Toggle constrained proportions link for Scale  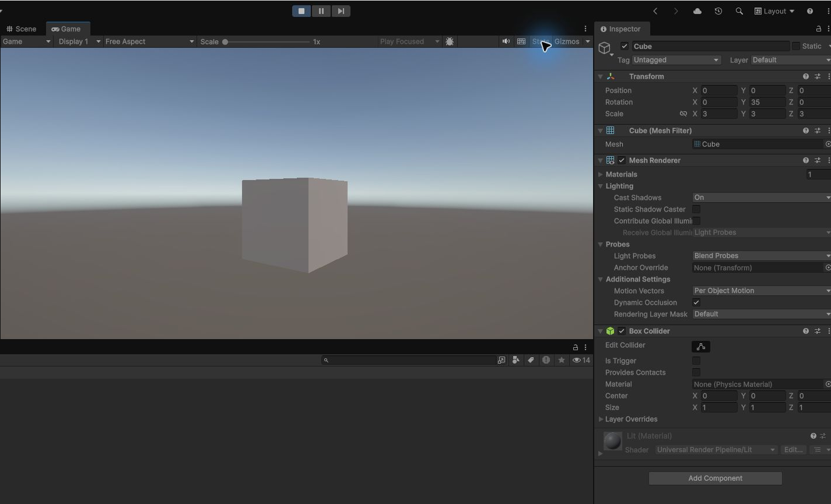(683, 114)
